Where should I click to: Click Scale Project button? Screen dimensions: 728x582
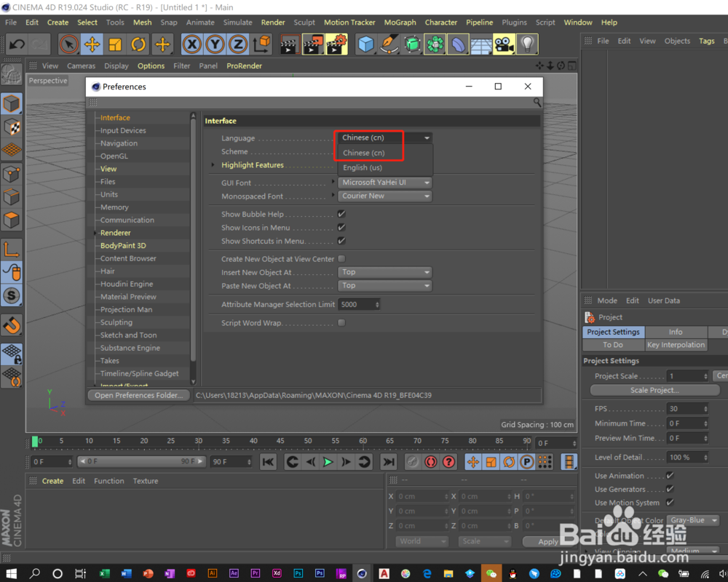click(654, 390)
